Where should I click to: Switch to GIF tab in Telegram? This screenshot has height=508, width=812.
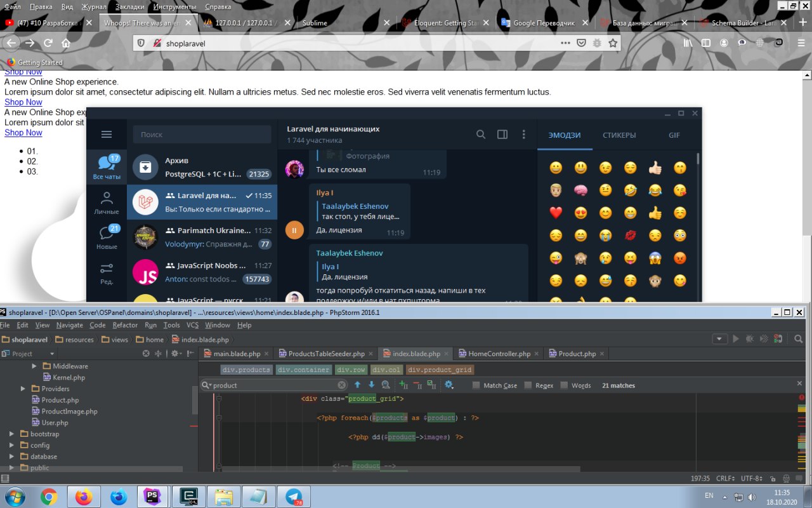point(674,135)
